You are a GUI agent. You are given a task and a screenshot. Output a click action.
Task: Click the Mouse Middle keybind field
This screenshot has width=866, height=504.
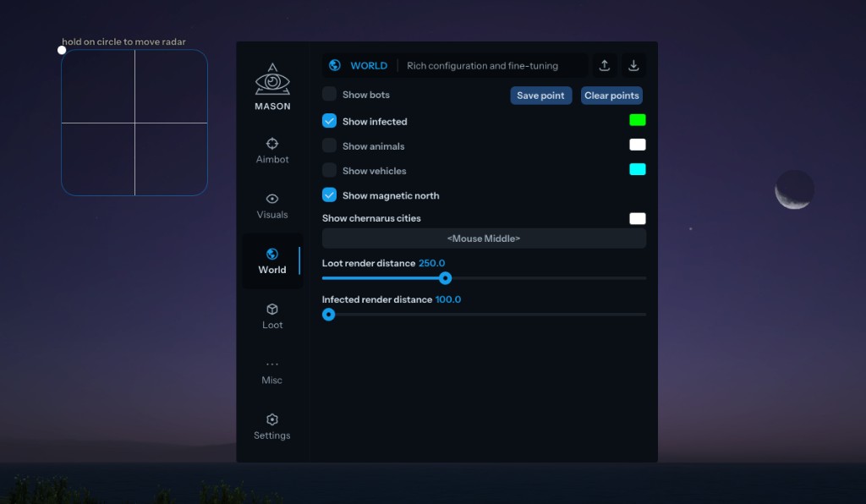484,238
